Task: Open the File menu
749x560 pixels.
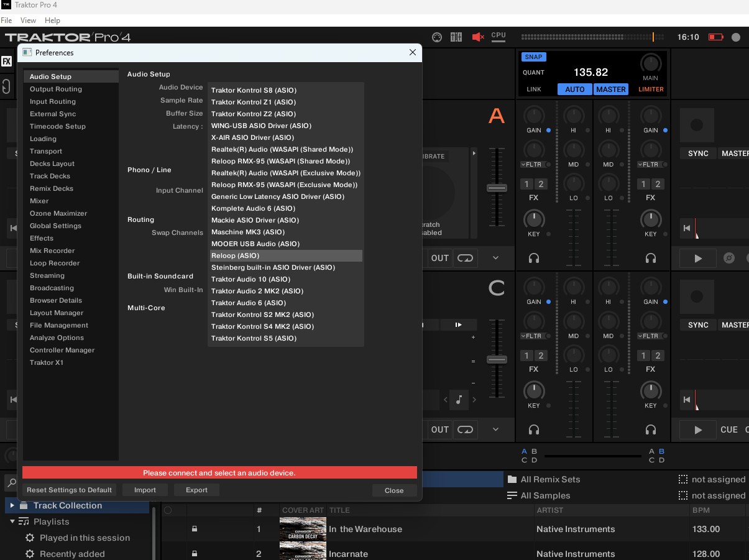Action: click(6, 21)
